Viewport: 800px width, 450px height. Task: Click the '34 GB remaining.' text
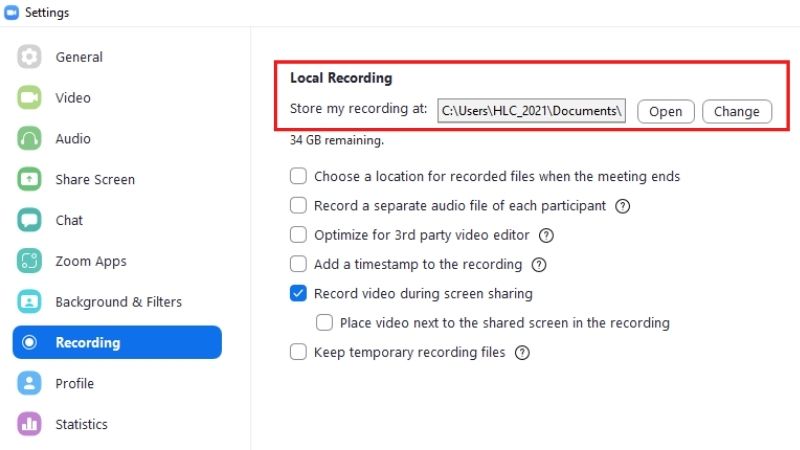[x=337, y=140]
